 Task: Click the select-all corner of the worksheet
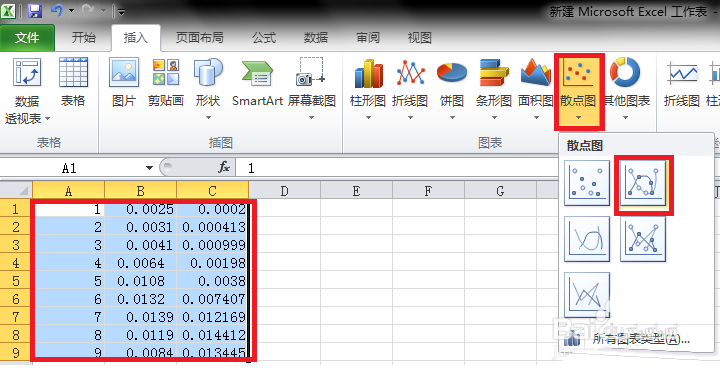[16, 190]
